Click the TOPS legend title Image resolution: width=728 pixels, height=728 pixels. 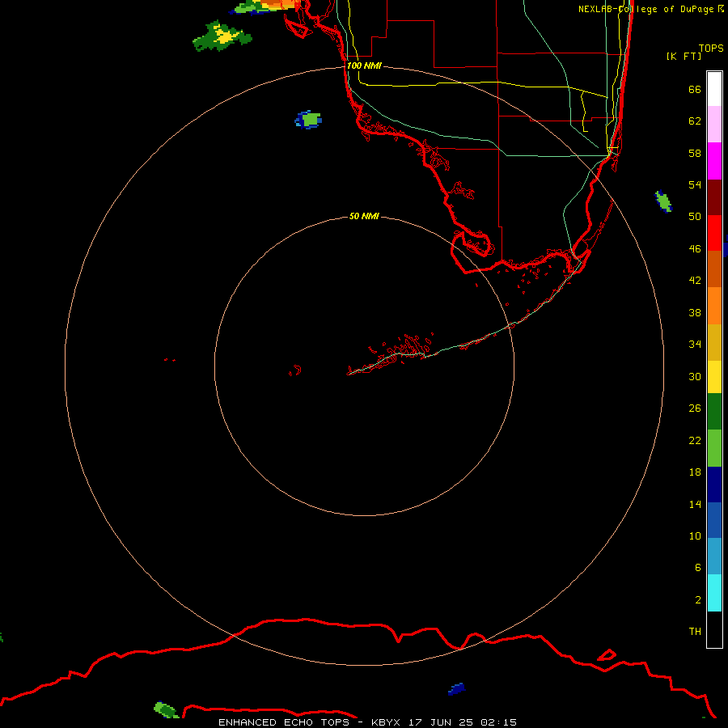[x=711, y=48]
